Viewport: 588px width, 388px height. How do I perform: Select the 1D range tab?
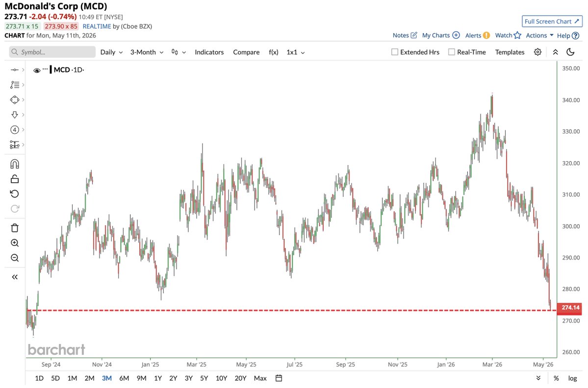(x=39, y=378)
